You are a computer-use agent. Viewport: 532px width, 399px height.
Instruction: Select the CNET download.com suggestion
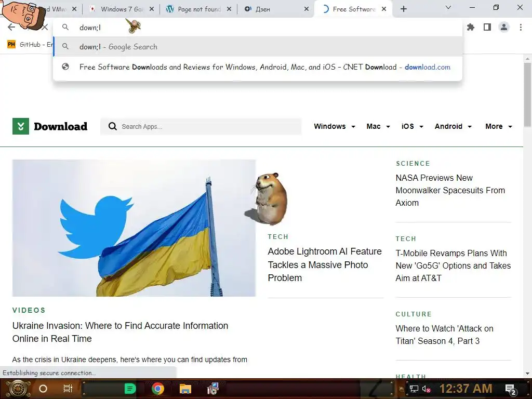pos(258,67)
